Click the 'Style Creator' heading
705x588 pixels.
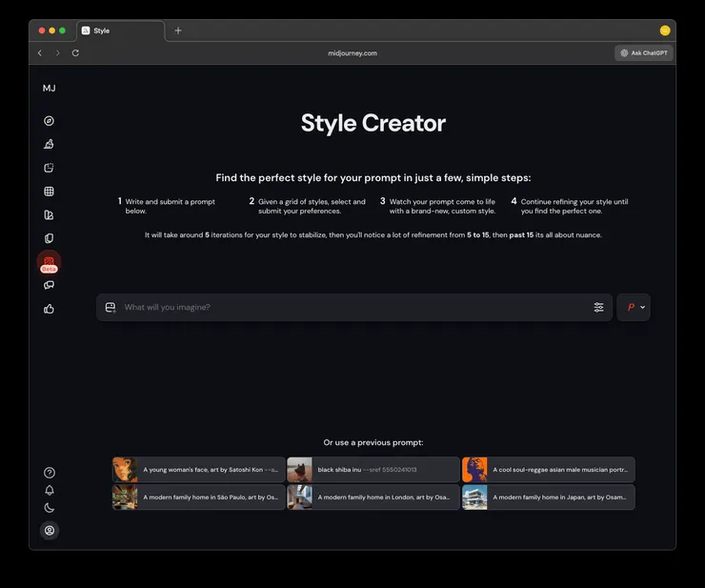click(x=373, y=123)
